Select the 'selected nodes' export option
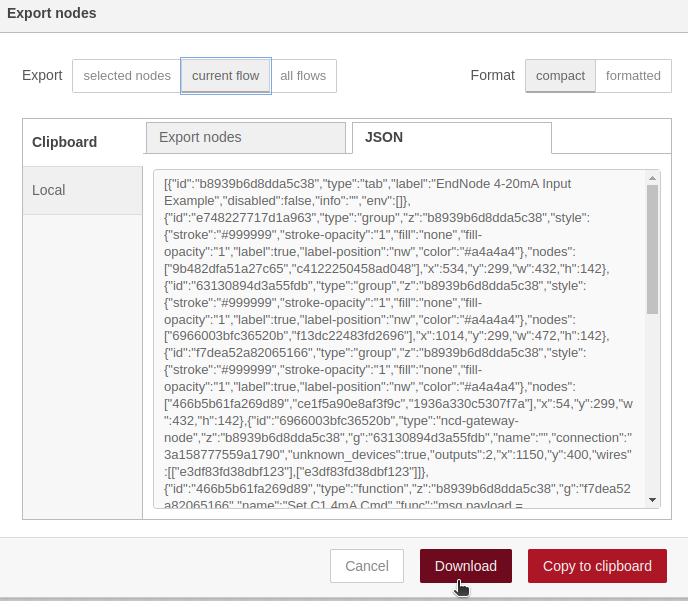The image size is (688, 601). tap(126, 76)
